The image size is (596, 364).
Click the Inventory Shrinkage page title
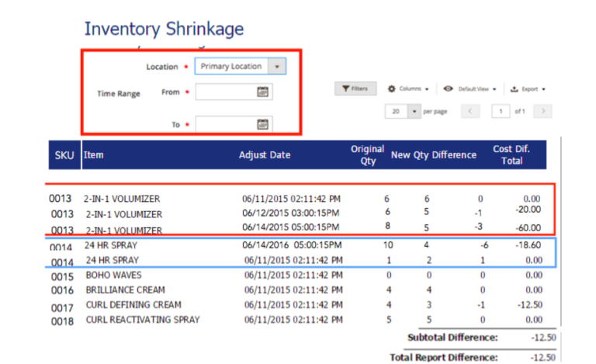[164, 29]
